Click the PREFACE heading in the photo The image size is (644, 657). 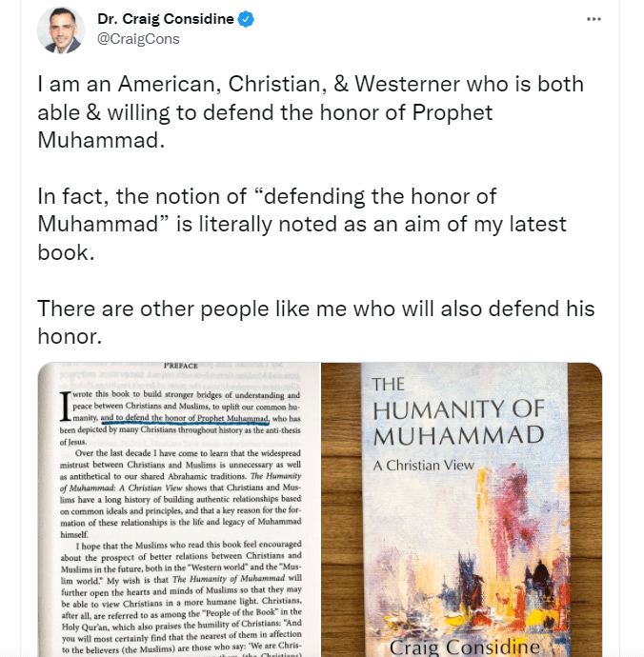click(x=181, y=366)
